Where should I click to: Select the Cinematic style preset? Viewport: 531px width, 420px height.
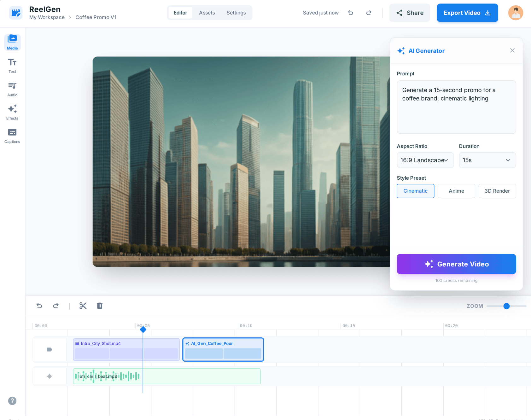click(x=415, y=191)
